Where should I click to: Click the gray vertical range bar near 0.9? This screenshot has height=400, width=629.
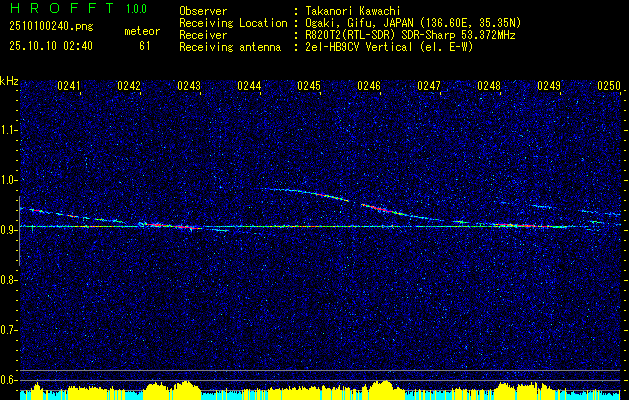pyautogui.click(x=20, y=231)
